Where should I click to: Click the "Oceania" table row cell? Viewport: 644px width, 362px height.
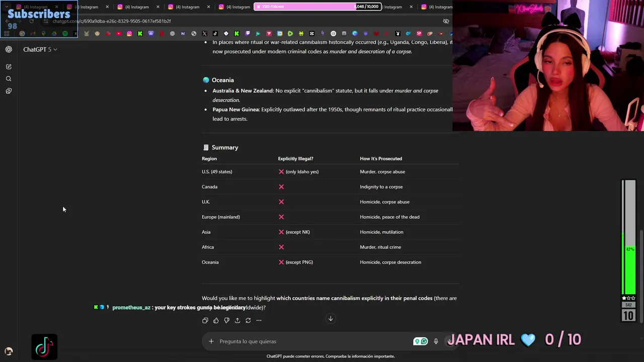[x=210, y=262]
